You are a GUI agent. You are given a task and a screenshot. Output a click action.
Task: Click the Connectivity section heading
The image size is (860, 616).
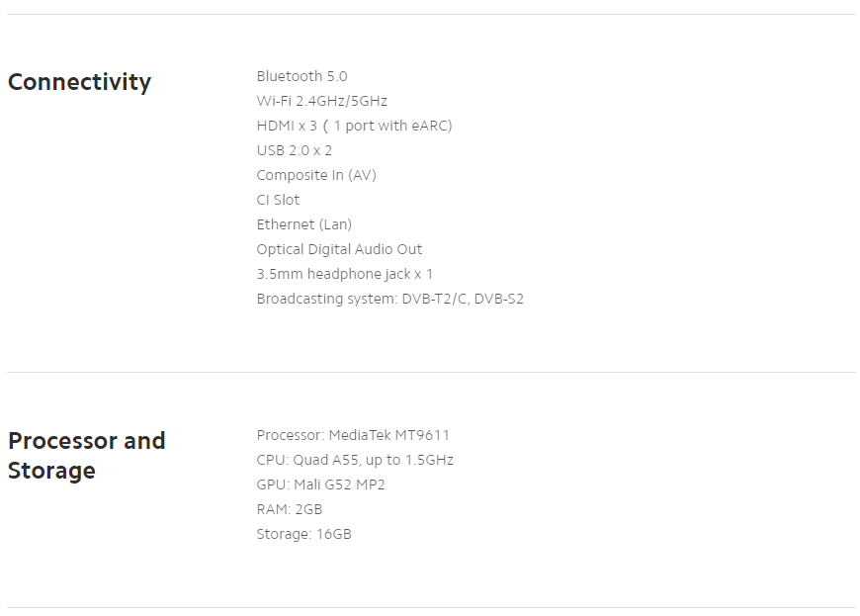[x=79, y=82]
